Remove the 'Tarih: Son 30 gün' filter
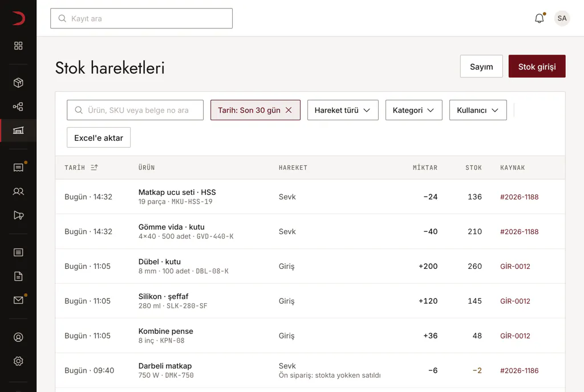The width and height of the screenshot is (584, 392). click(x=289, y=110)
